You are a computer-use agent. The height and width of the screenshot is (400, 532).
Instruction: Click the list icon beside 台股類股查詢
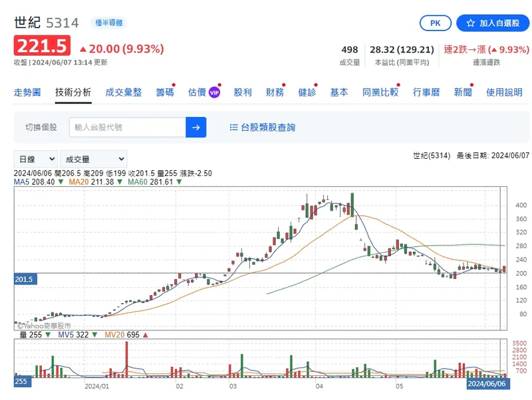pyautogui.click(x=233, y=127)
